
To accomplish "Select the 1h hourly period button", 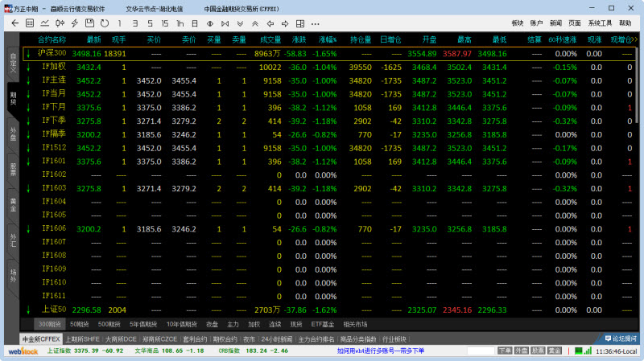I will (x=180, y=23).
